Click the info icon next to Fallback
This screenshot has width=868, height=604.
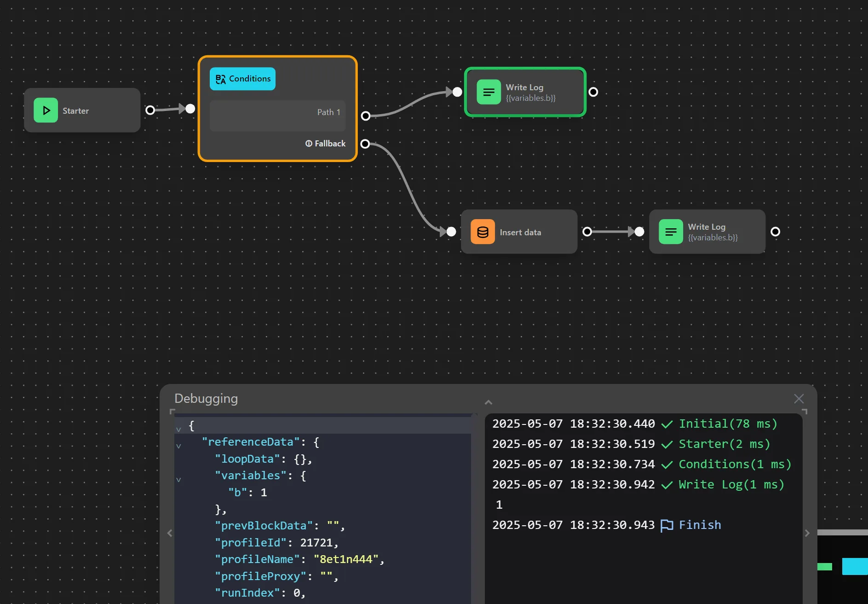(x=309, y=144)
